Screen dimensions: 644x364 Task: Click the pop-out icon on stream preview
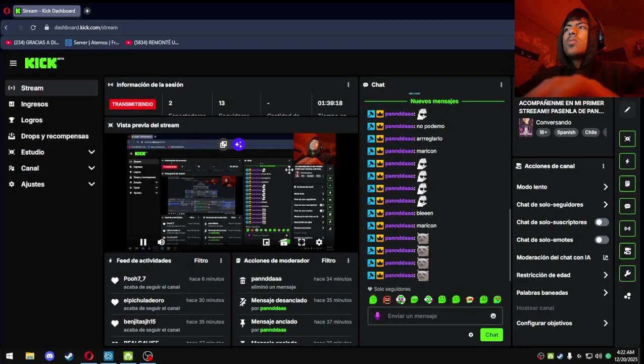tap(223, 145)
